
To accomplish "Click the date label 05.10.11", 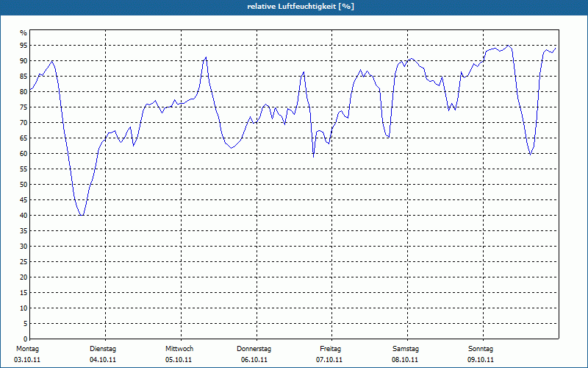I will tap(179, 360).
